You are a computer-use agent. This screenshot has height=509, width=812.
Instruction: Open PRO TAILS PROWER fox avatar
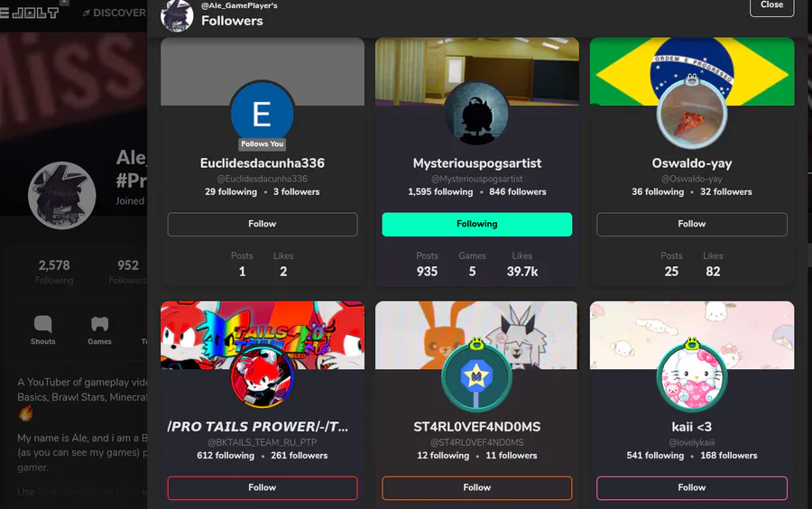[x=262, y=378]
